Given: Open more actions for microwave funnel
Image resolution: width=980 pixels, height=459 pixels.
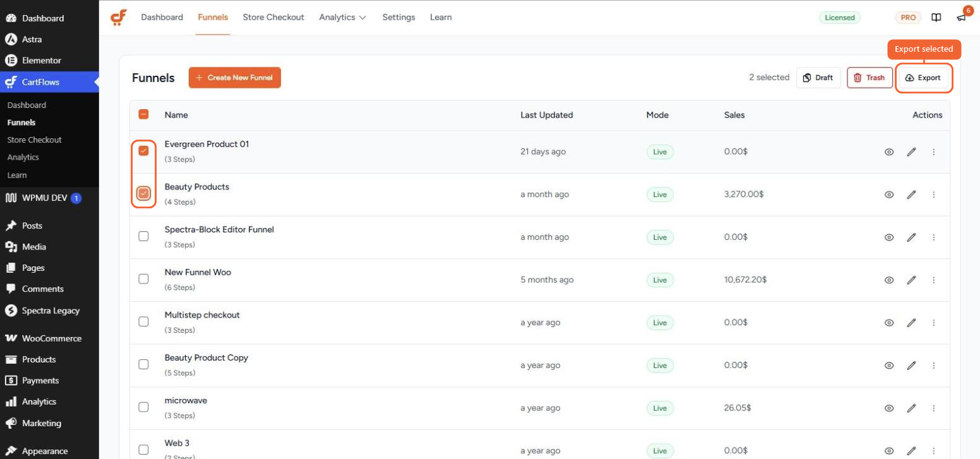Looking at the screenshot, I should (933, 408).
